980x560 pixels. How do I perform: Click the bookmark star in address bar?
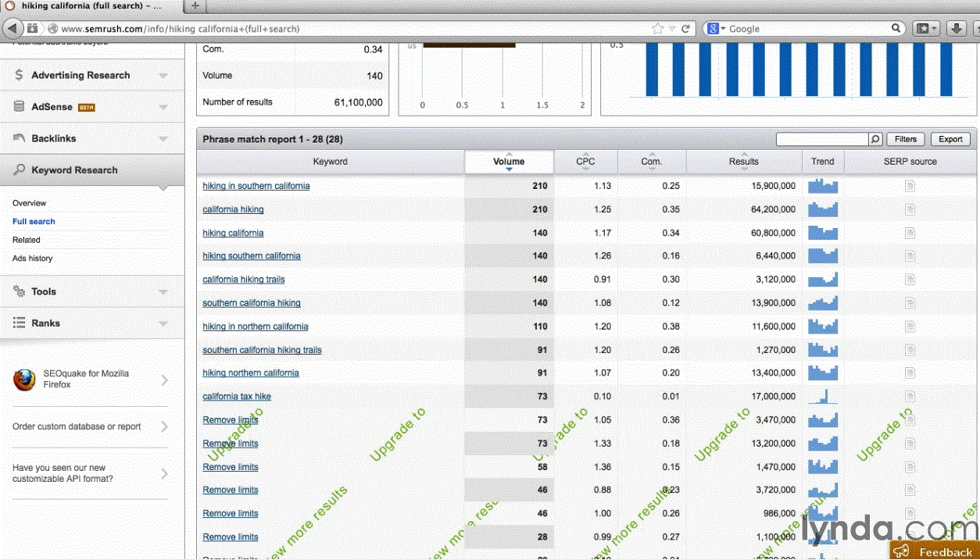[659, 28]
